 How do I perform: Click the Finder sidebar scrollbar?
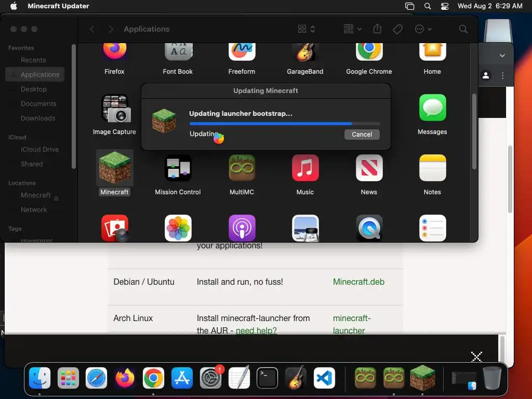coord(74,106)
